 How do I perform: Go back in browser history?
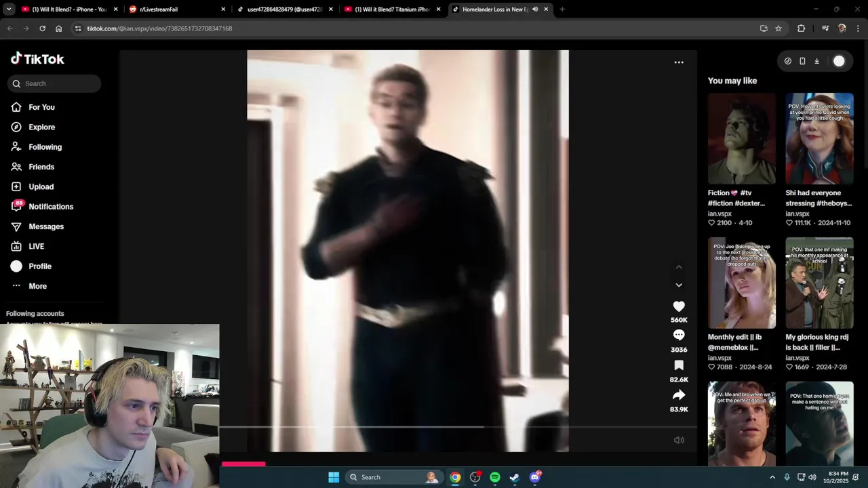point(9,28)
